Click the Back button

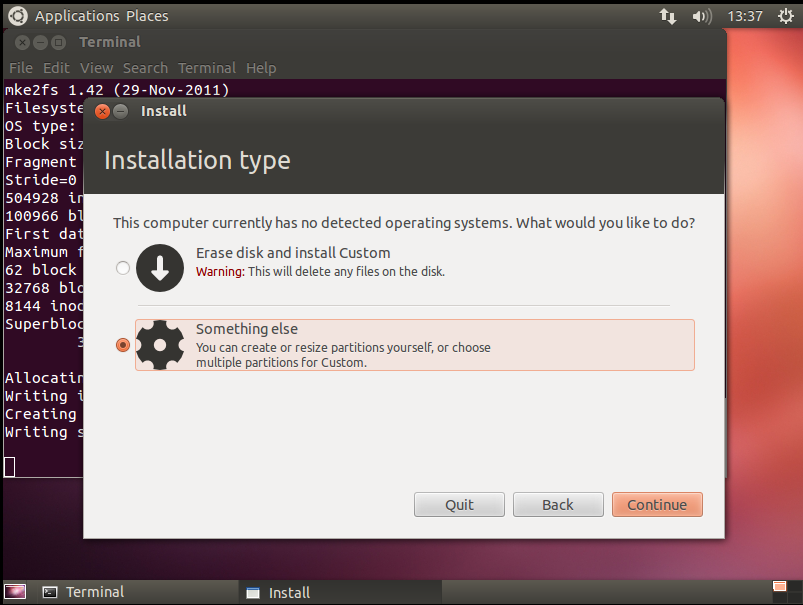558,504
